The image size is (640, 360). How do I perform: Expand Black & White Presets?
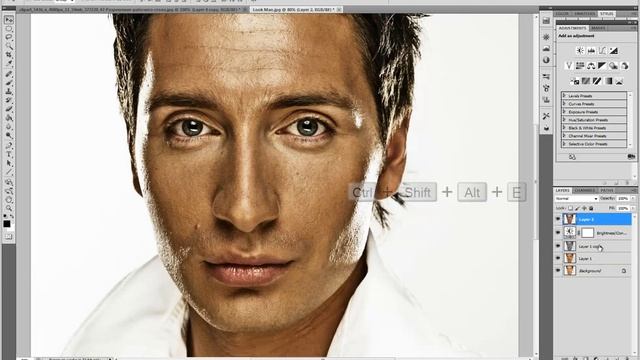[564, 128]
